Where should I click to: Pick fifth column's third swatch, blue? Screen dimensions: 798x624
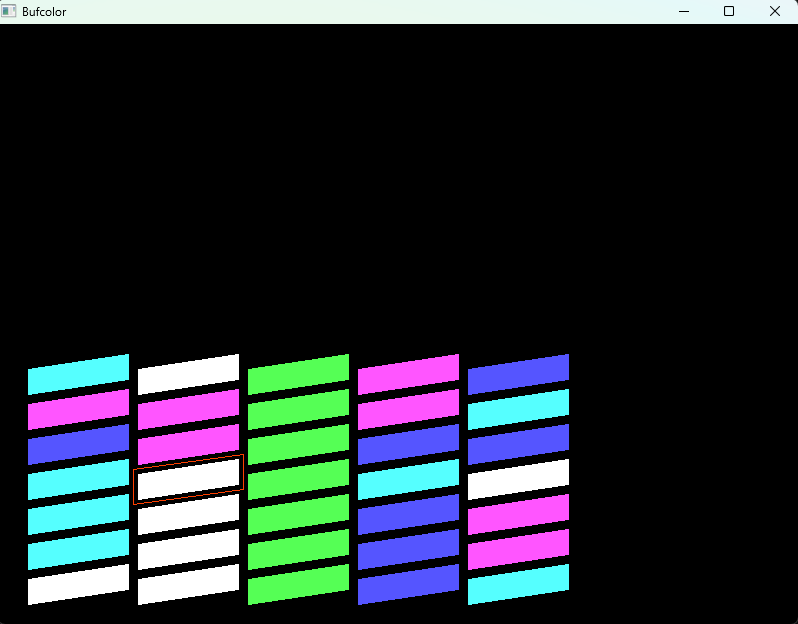[518, 444]
